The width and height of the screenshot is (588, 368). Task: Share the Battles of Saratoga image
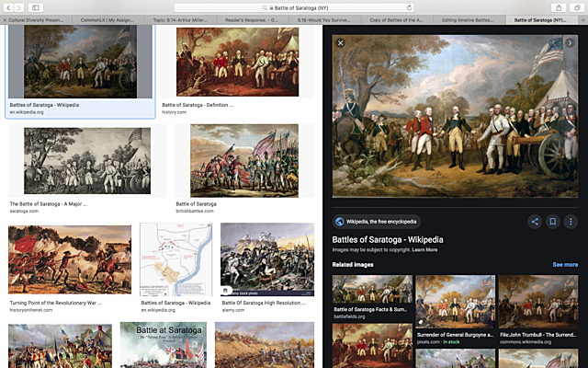coord(535,222)
